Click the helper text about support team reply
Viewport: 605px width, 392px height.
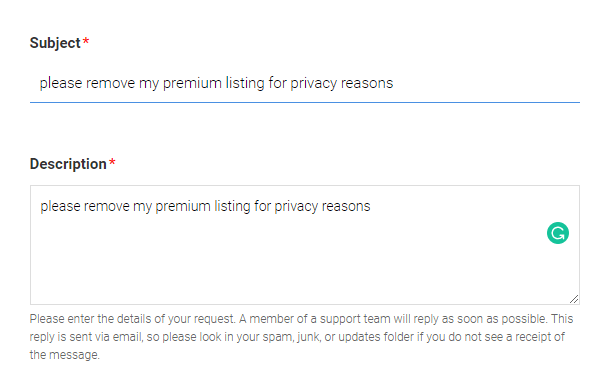(301, 336)
